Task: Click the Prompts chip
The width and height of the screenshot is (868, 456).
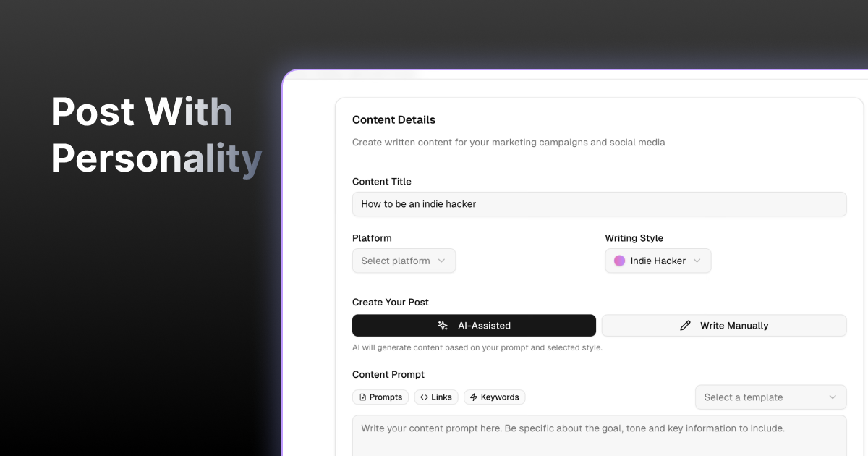Action: pyautogui.click(x=380, y=397)
